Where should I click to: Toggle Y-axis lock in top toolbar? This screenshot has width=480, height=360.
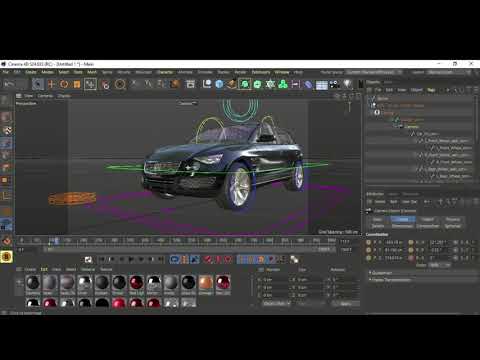pyautogui.click(x=148, y=84)
